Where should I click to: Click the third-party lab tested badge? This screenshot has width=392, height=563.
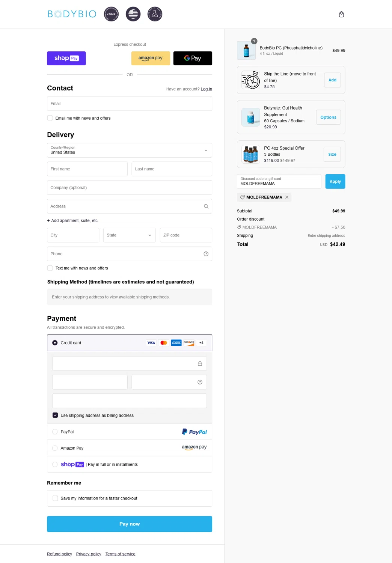point(155,14)
